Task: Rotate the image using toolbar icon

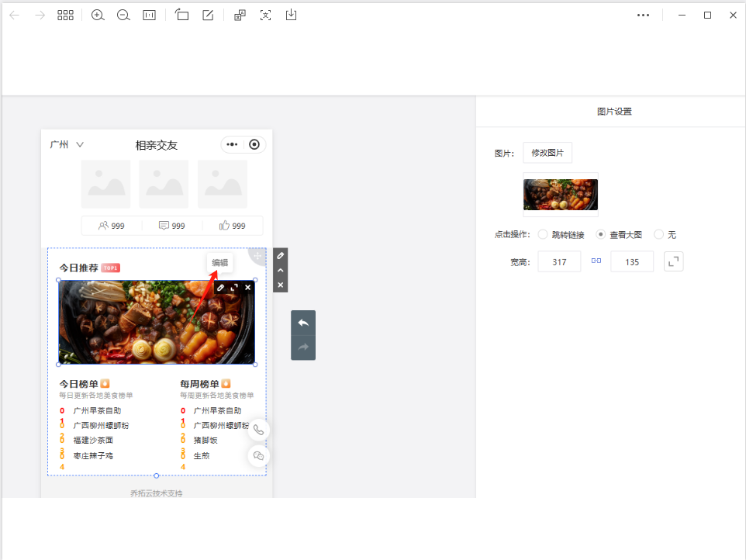Action: pos(182,15)
